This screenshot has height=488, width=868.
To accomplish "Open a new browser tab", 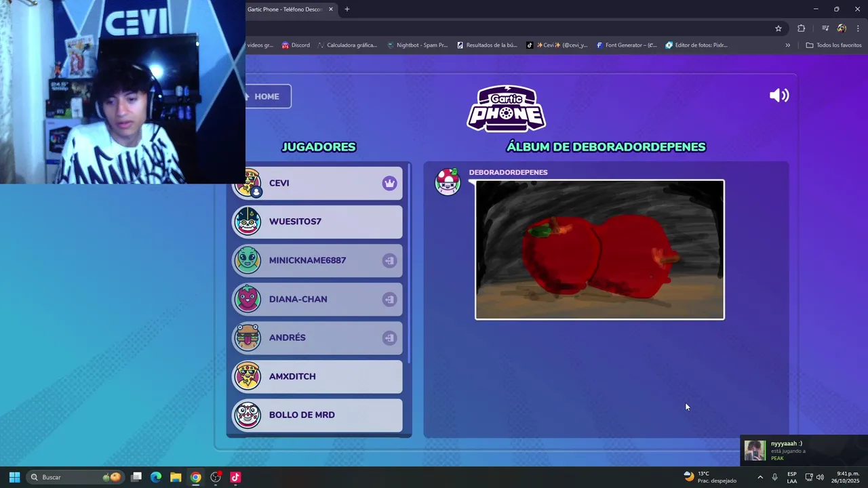I will 347,9.
